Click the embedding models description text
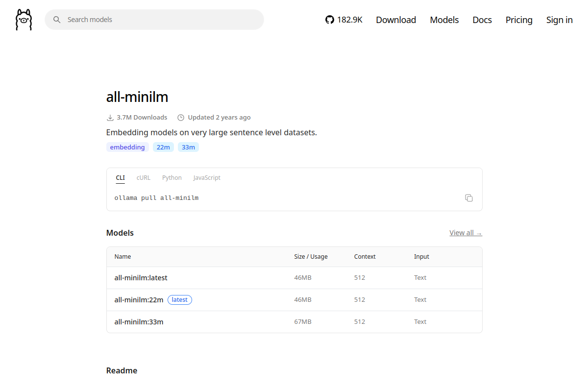 pos(212,132)
